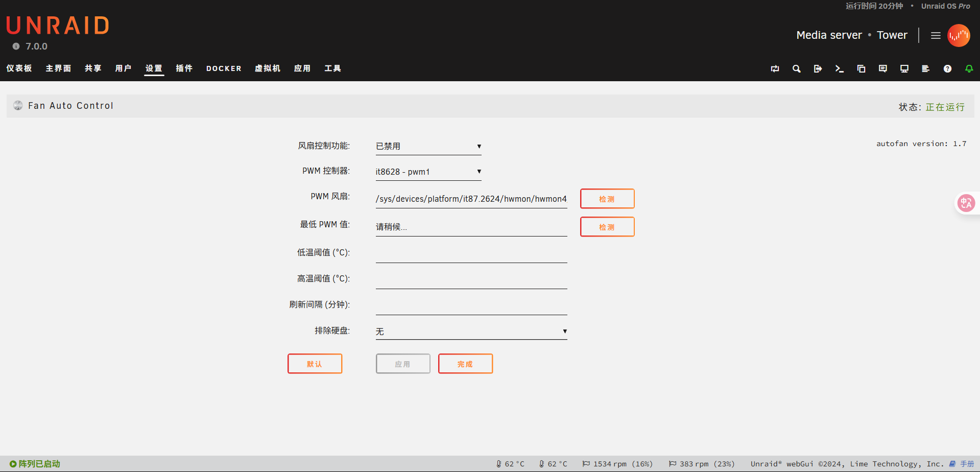Click the Media server description text
Viewport: 980px width, 472px height.
point(829,35)
